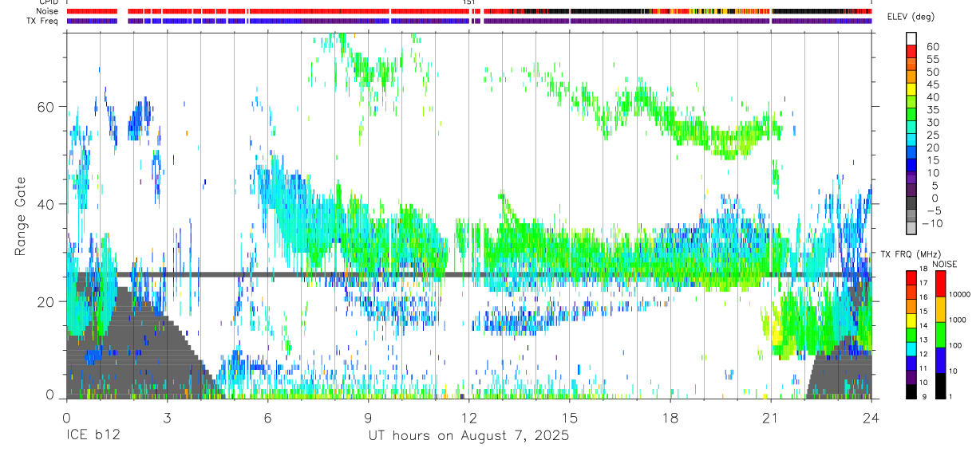This screenshot has width=980, height=452.
Task: Click the black bottom segment of NOISE color bar
Action: tap(939, 386)
